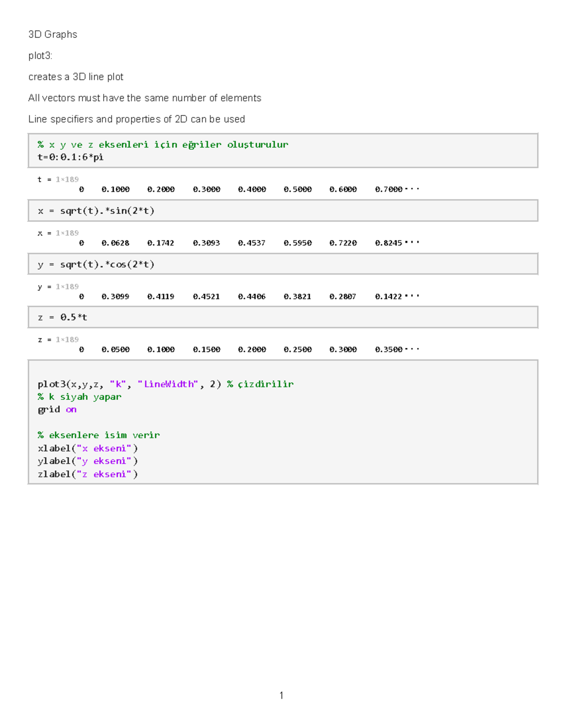
Task: Click the code 'x = sqrt(t).*sin(2*t)'
Action: tap(96, 211)
